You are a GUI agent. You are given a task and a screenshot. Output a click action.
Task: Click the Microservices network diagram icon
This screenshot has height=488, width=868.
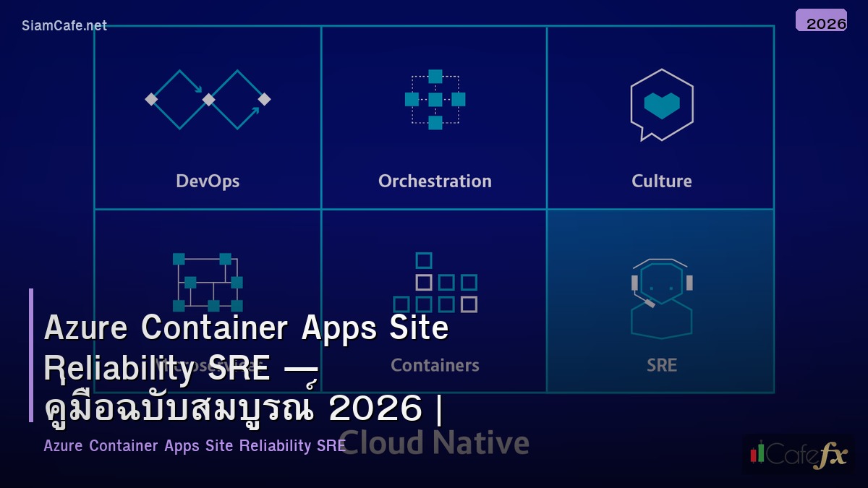208,282
